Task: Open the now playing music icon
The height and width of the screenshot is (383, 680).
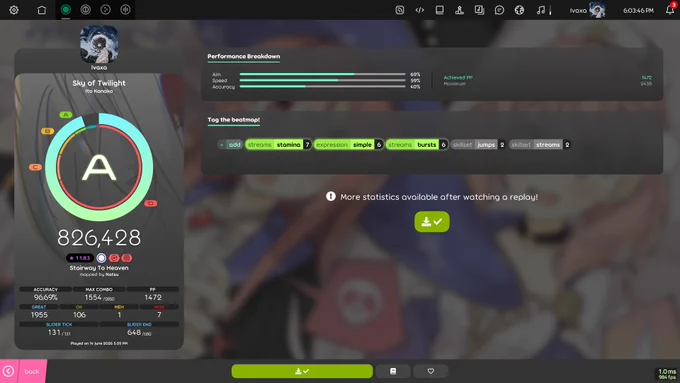Action: coord(541,10)
